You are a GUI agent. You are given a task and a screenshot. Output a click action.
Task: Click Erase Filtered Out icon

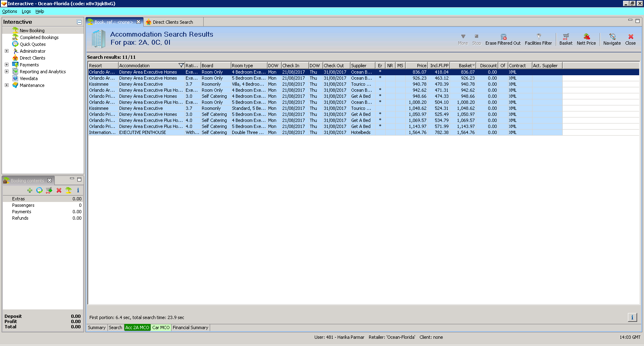pyautogui.click(x=503, y=39)
